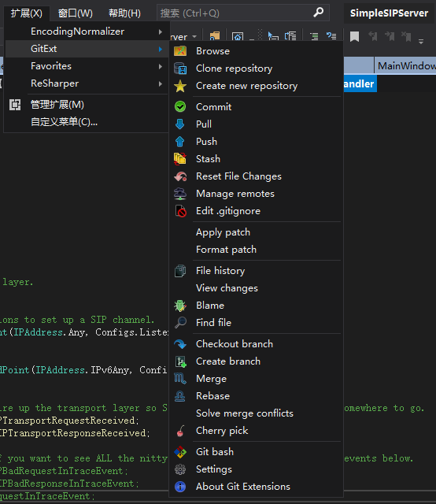Choose View changes

[256, 288]
